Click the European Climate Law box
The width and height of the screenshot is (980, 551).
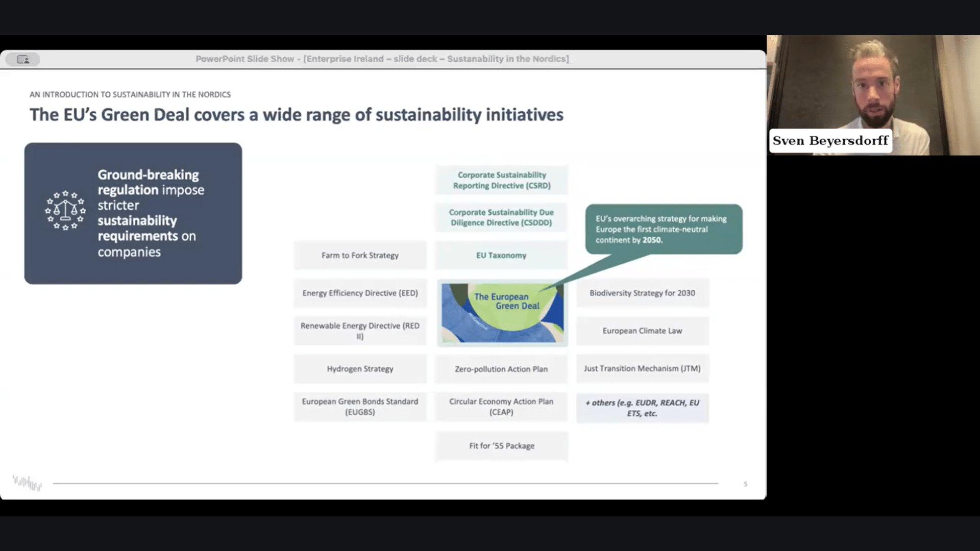[x=642, y=330]
